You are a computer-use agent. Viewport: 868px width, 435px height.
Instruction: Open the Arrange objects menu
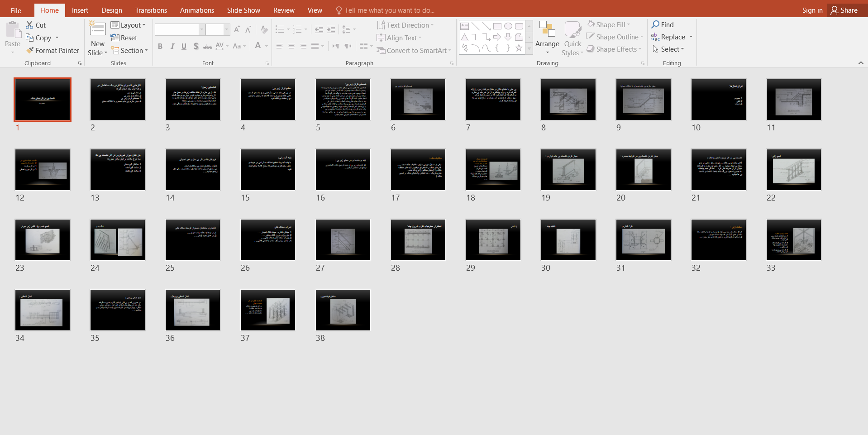click(547, 38)
